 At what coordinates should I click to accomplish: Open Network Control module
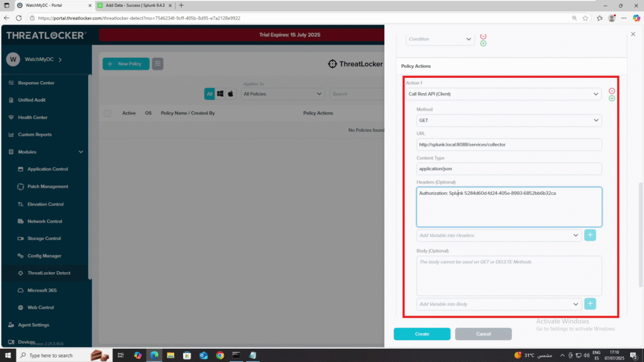point(45,221)
